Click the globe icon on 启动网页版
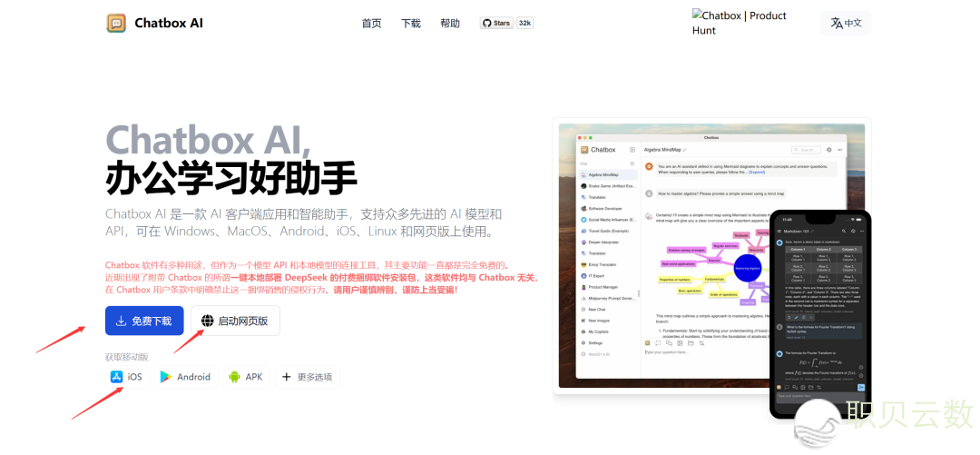The width and height of the screenshot is (980, 455). point(208,321)
